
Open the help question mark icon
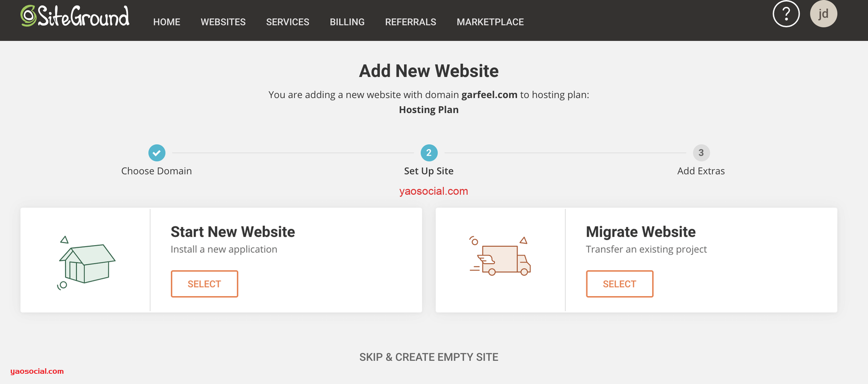point(786,14)
